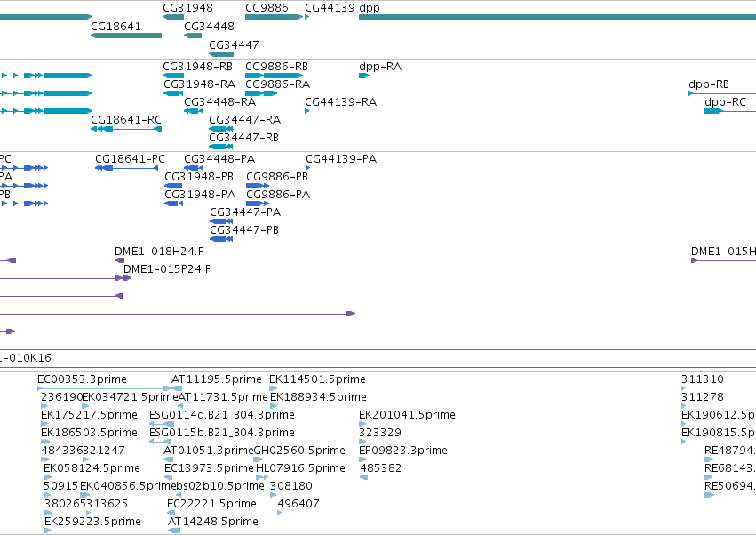Click protein CG18641-PC
The image size is (756, 535).
[126, 168]
